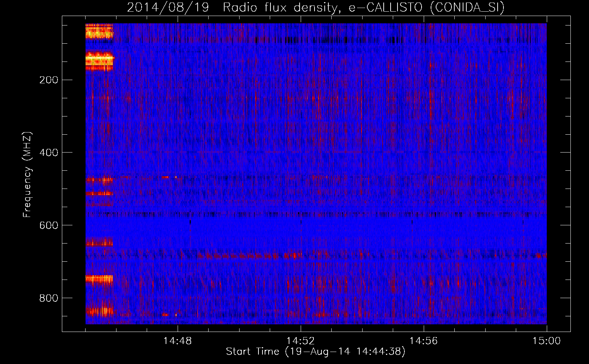Click the 15:00 time tick label
Screen dimensions: 589x364
pyautogui.click(x=547, y=341)
